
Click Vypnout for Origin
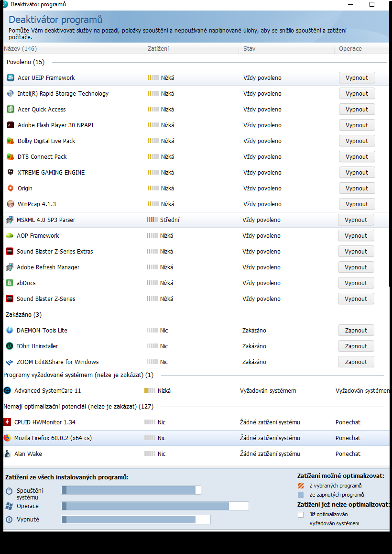click(x=357, y=188)
